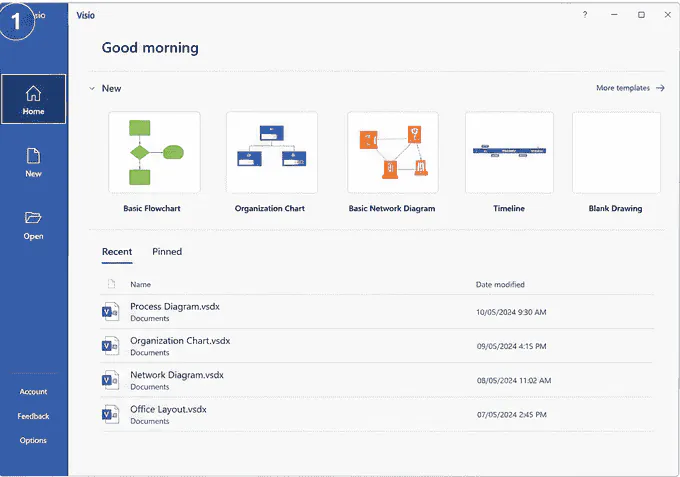The width and height of the screenshot is (680, 477).
Task: Open Organization Chart.vsdx from recent list
Action: [x=377, y=346]
